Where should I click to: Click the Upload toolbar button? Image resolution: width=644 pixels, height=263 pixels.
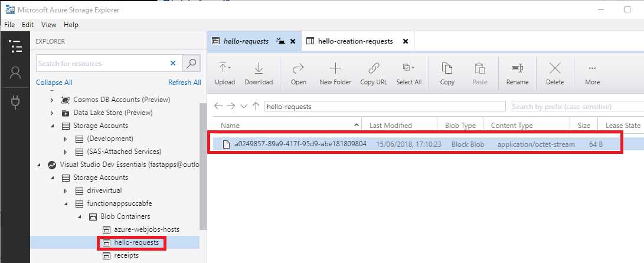click(225, 74)
